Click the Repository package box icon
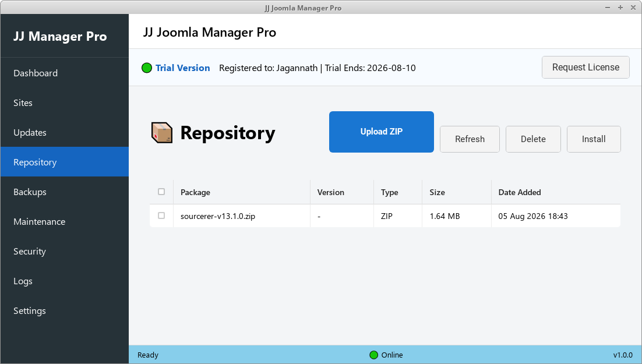Image resolution: width=642 pixels, height=364 pixels. point(162,133)
